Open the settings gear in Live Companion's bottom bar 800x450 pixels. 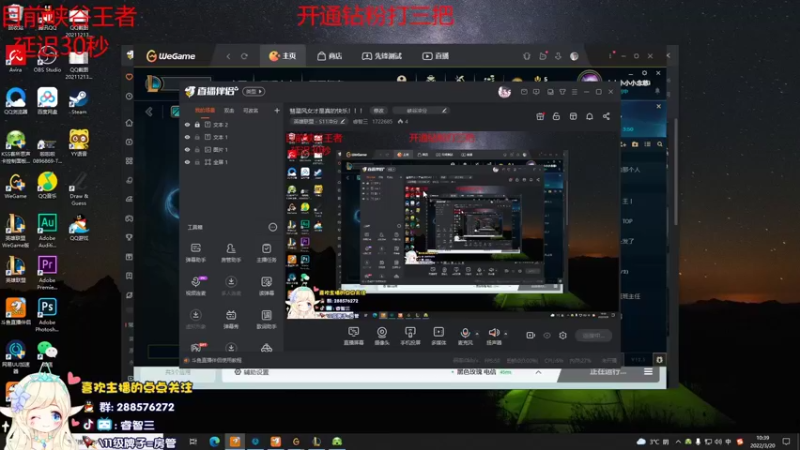pyautogui.click(x=563, y=335)
